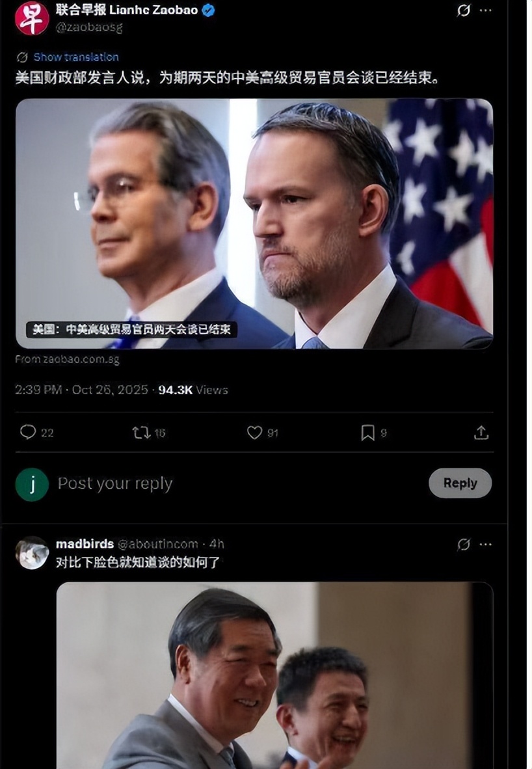Expand more options on the madbirds reply
532x769 pixels.
click(485, 545)
